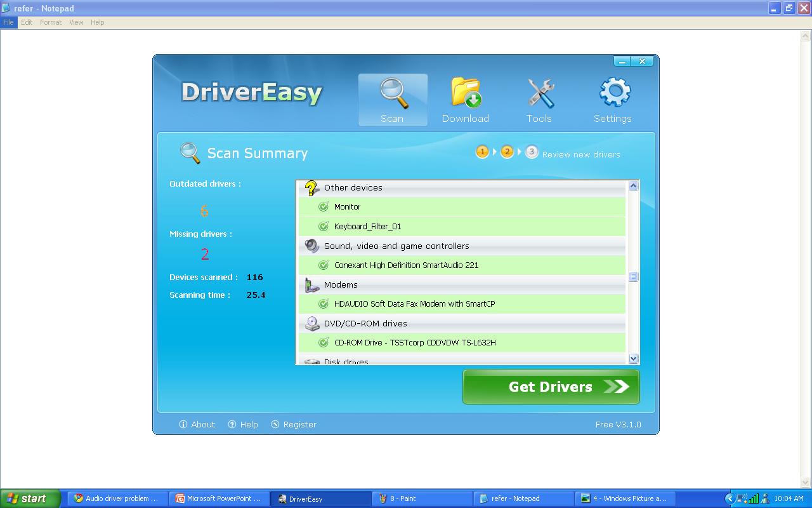Click the outdated drivers count 6
The height and width of the screenshot is (508, 812).
point(204,211)
